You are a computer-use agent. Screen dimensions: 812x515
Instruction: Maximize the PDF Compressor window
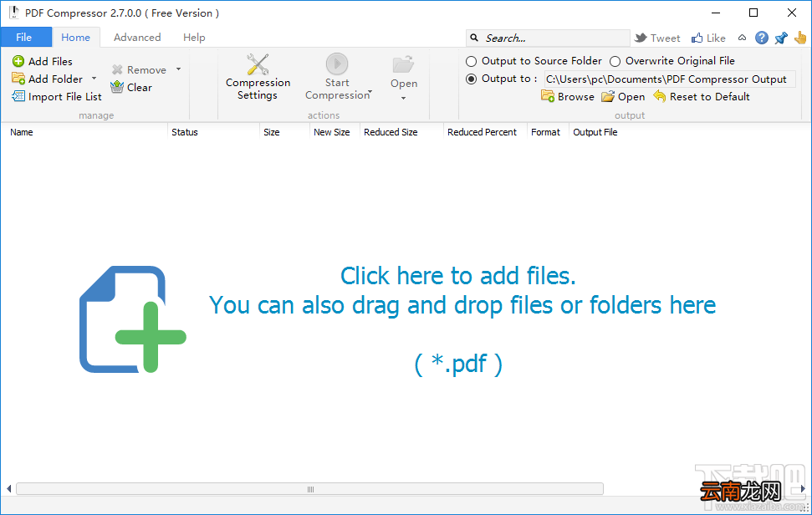753,13
